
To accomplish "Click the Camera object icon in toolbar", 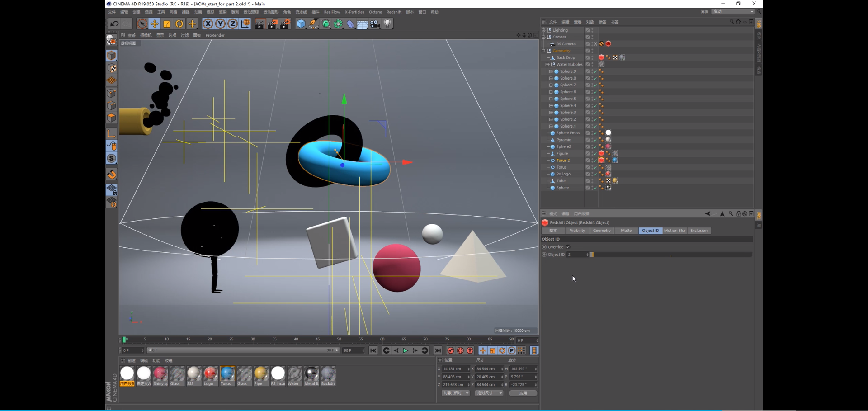I will (x=375, y=24).
